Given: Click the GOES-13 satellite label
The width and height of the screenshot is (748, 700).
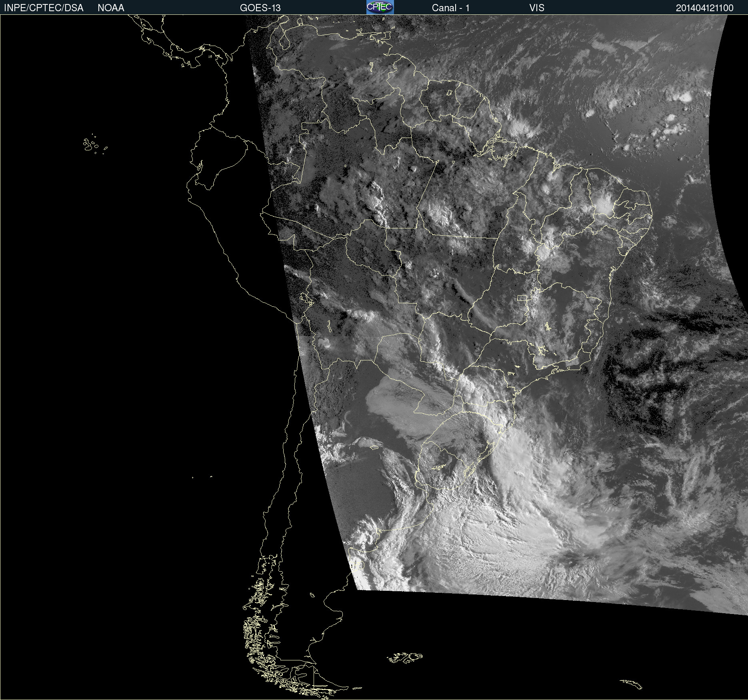Looking at the screenshot, I should (x=260, y=8).
